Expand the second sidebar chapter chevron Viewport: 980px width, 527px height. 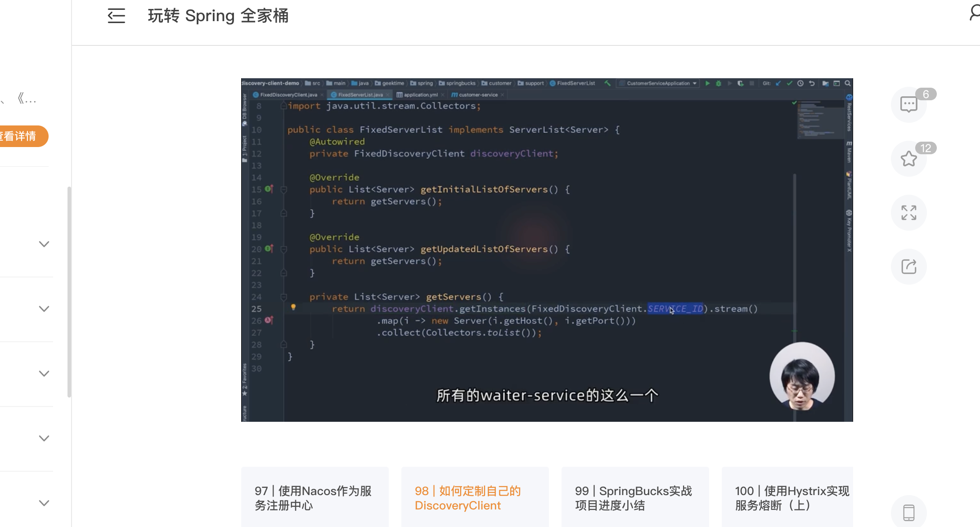[44, 309]
